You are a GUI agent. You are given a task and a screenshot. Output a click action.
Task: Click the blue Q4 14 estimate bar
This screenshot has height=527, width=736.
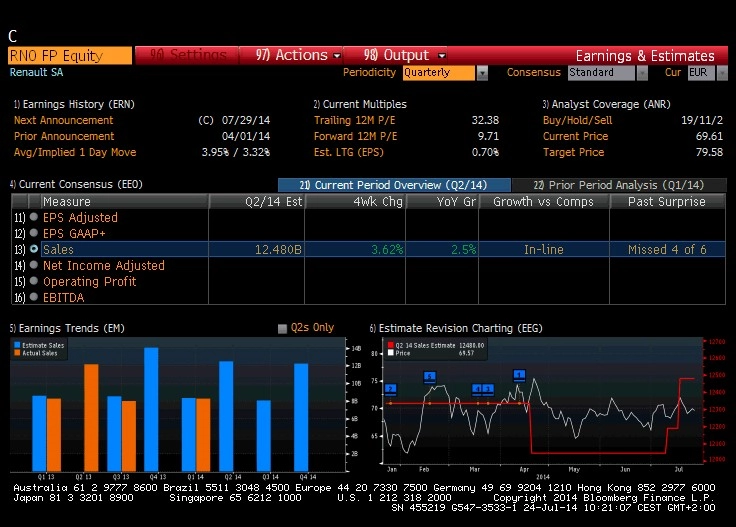coord(301,417)
